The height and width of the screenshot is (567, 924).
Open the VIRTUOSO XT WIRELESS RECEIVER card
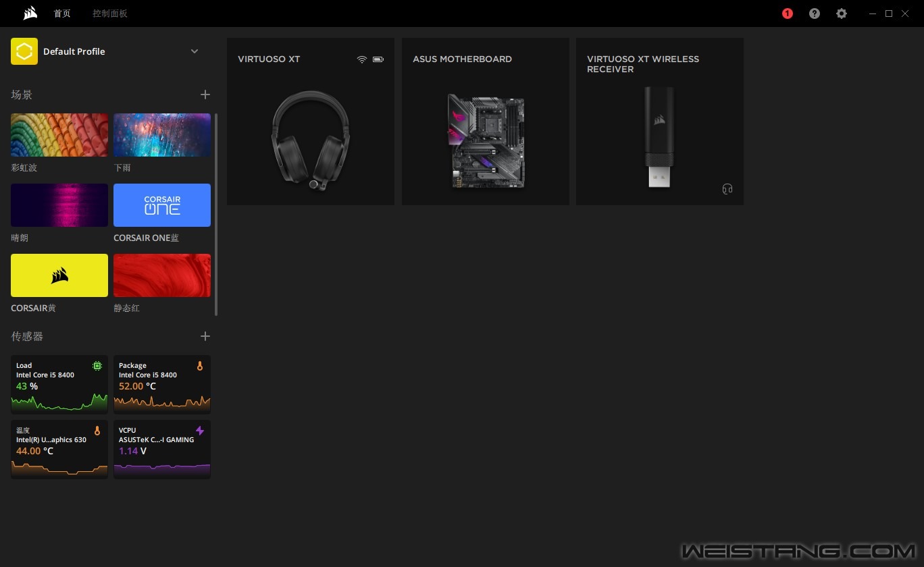pos(660,122)
